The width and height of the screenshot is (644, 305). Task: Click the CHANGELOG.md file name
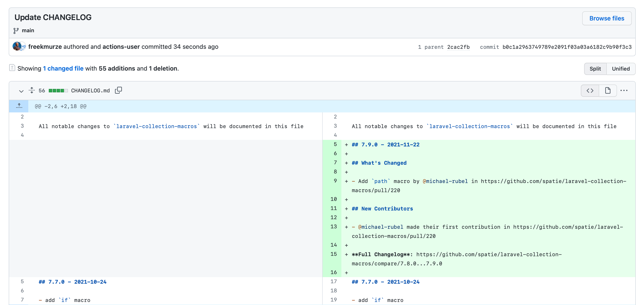click(x=90, y=91)
